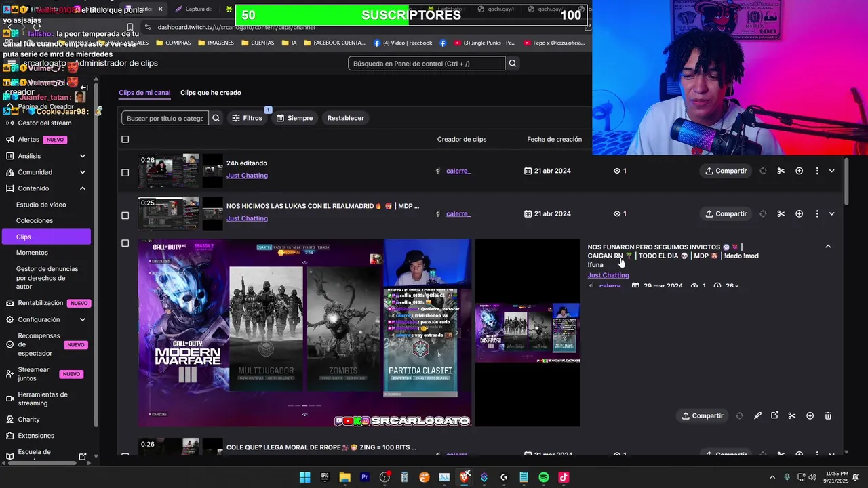The width and height of the screenshot is (868, 488).
Task: Collapse the 'NOS FUNARON' clip details chevron
Action: [x=828, y=247]
